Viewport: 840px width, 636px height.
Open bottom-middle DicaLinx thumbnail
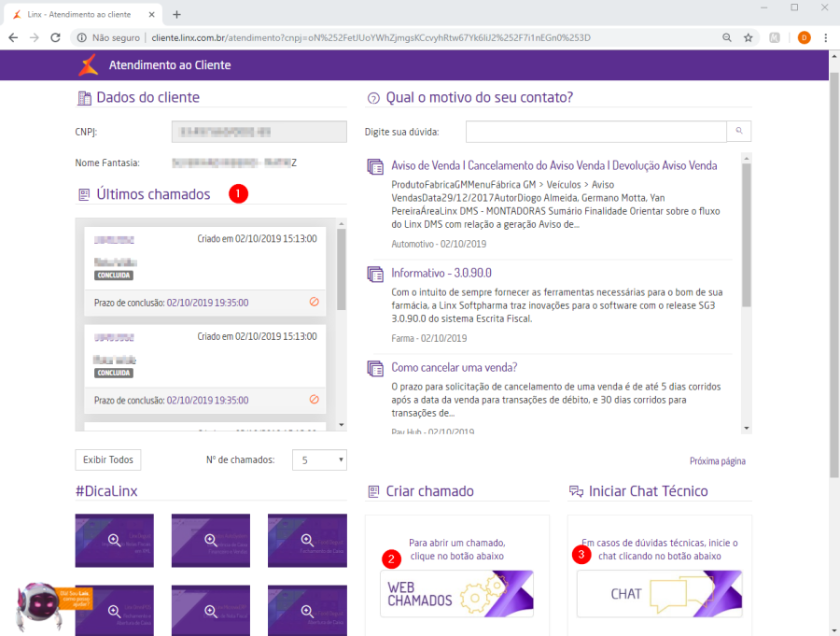point(211,610)
